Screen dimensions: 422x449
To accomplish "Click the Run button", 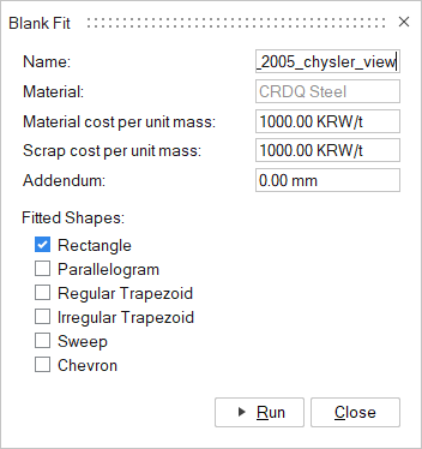I will (259, 412).
